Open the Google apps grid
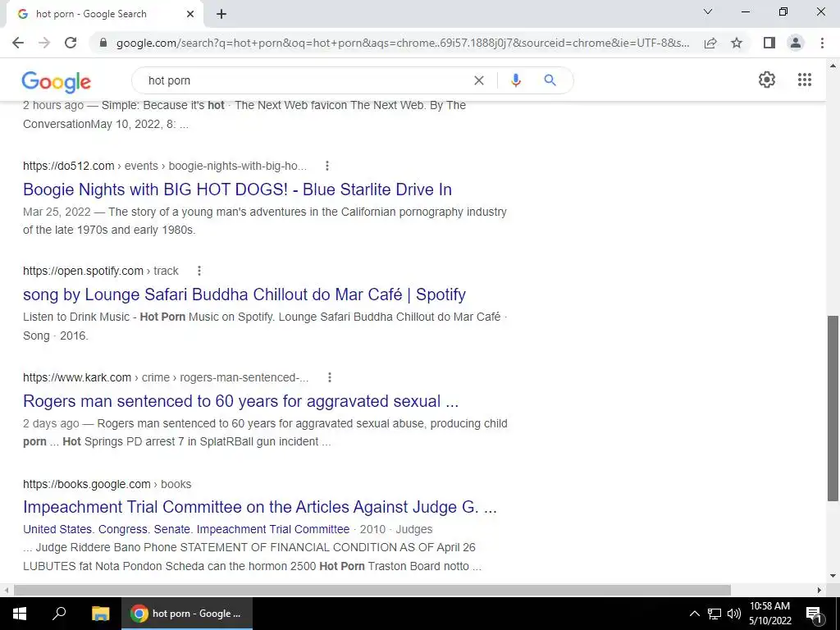 [804, 80]
